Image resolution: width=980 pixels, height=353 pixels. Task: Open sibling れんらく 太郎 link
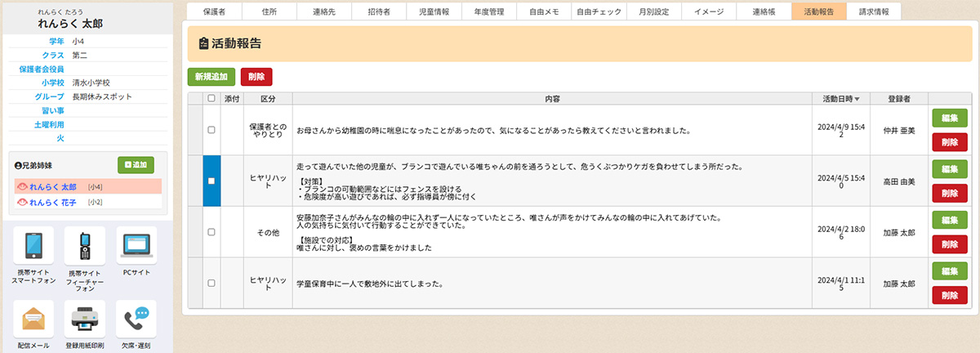coord(52,187)
